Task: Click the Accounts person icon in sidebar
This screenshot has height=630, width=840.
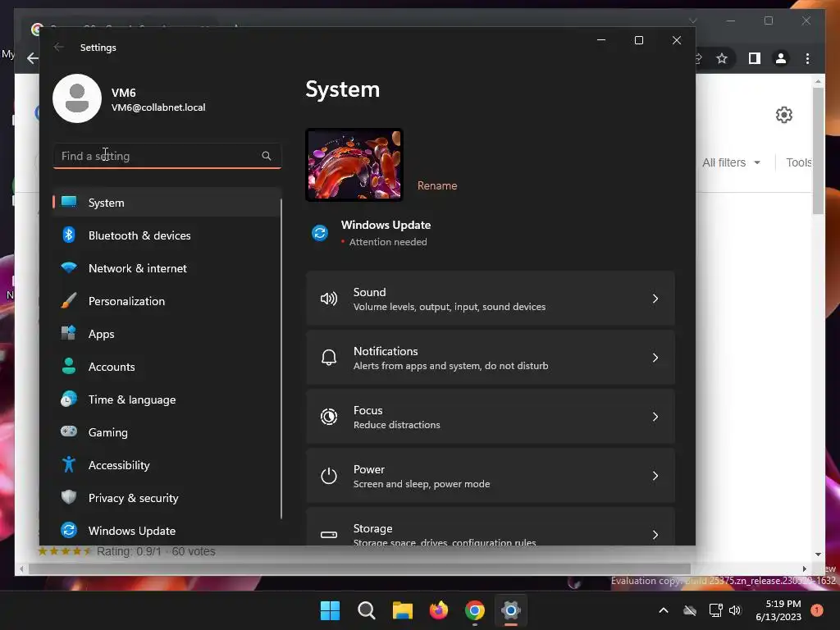Action: pos(69,366)
